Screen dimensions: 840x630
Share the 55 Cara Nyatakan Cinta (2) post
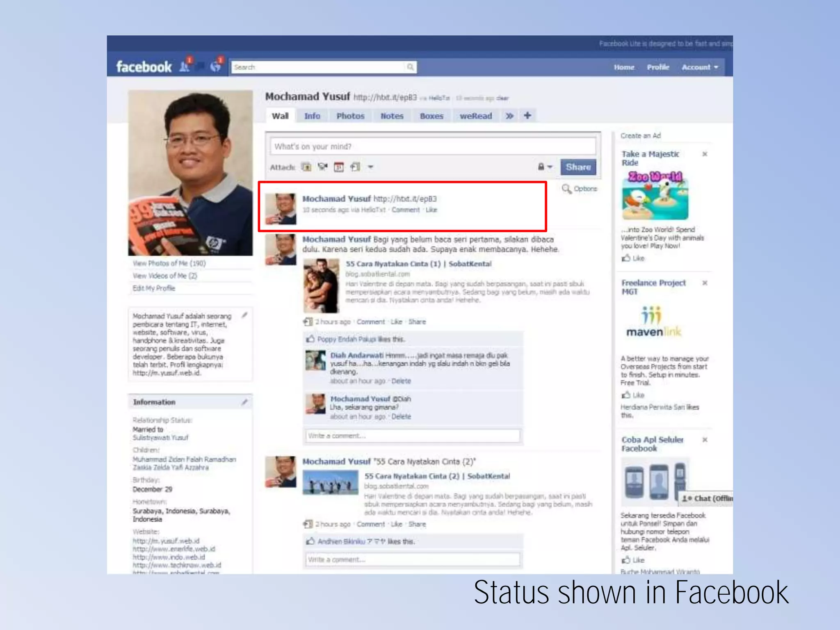tap(417, 524)
